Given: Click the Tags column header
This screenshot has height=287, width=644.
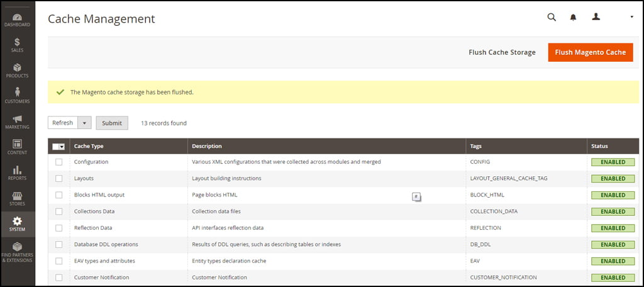Looking at the screenshot, I should (x=526, y=146).
